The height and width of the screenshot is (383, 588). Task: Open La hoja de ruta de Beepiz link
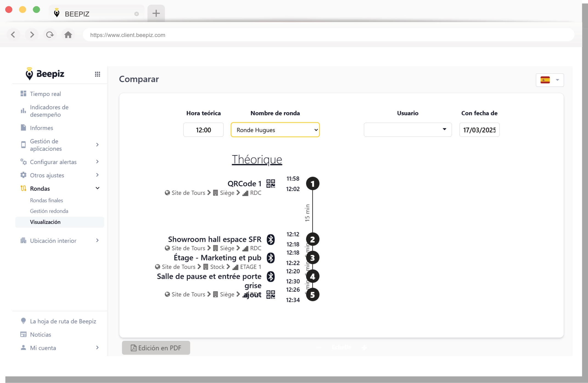coord(63,321)
